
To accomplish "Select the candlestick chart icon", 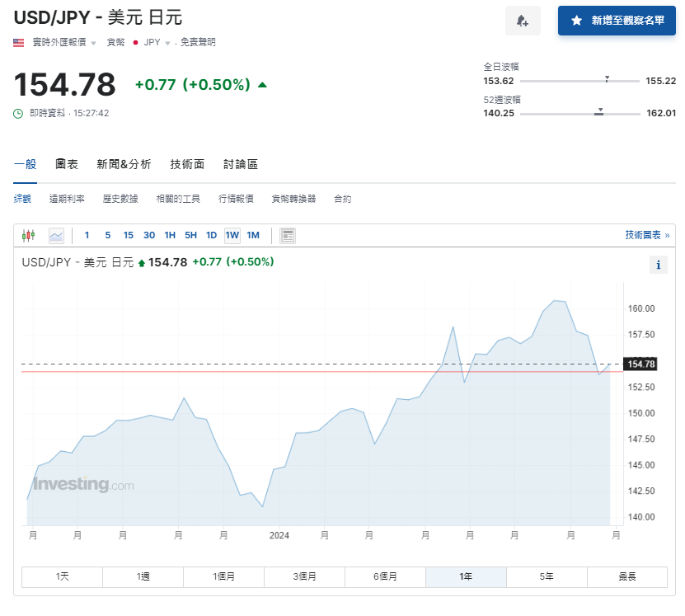I will [28, 235].
